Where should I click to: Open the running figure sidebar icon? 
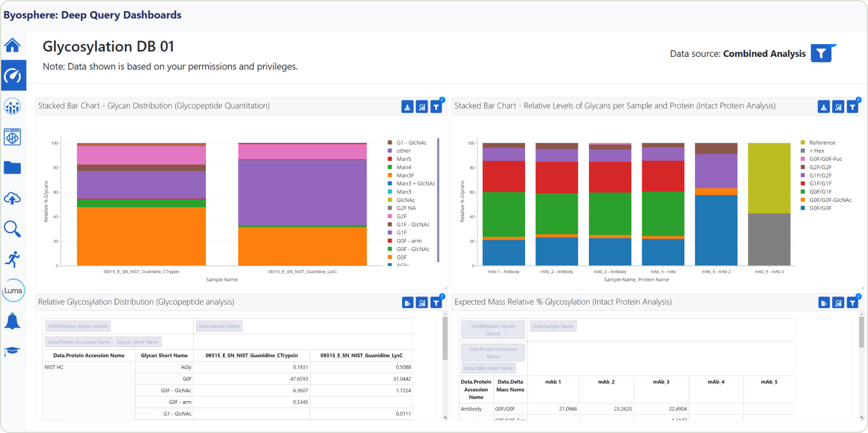[13, 259]
